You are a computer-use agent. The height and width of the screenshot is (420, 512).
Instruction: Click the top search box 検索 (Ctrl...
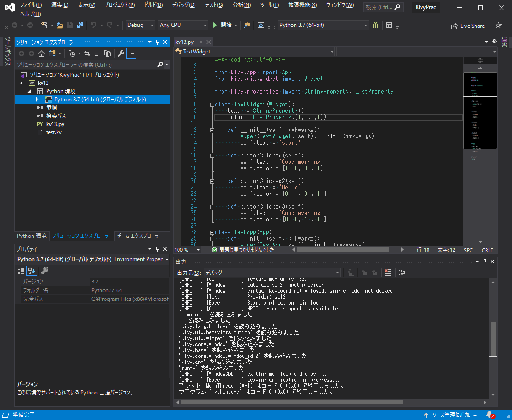tap(383, 7)
